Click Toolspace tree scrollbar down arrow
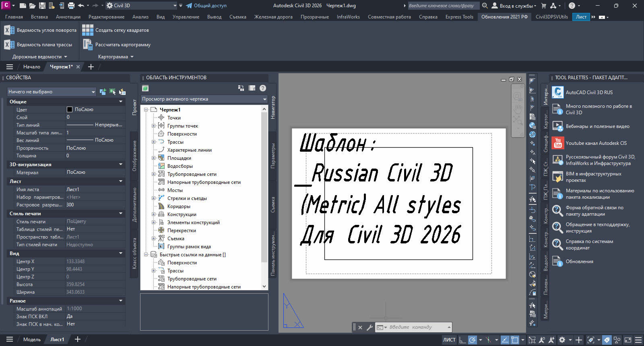Screen dimensions: 644x346 pyautogui.click(x=264, y=286)
